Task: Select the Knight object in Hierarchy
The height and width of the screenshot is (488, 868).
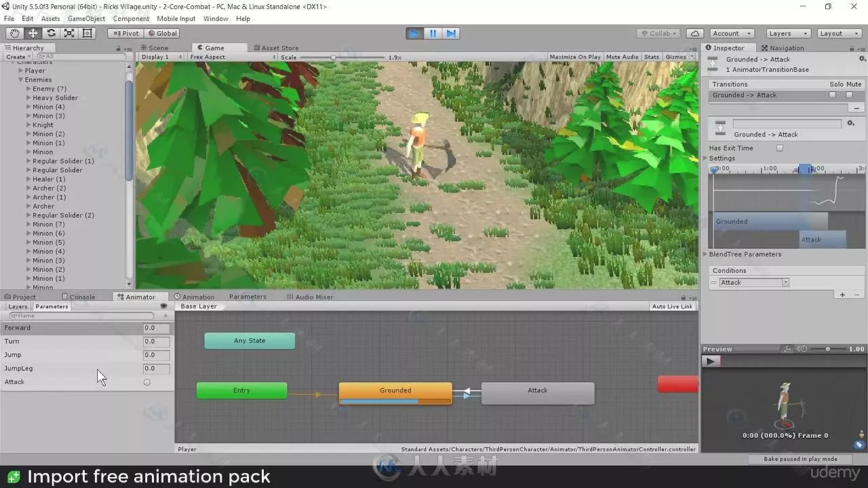Action: [x=43, y=125]
